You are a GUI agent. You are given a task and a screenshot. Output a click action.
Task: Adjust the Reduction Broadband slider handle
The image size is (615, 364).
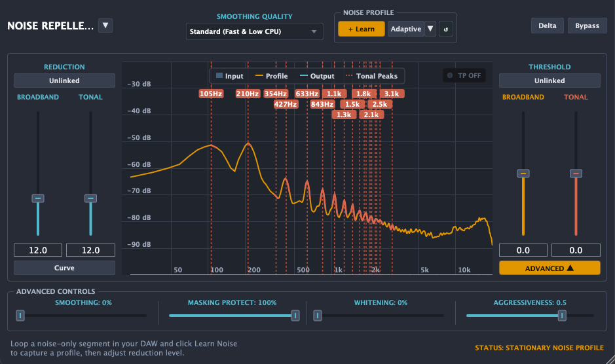(x=38, y=198)
